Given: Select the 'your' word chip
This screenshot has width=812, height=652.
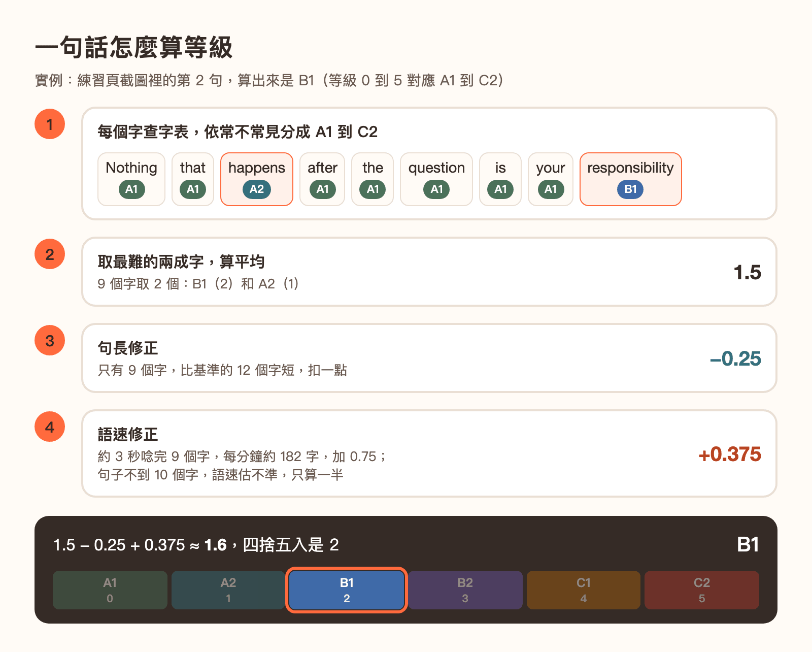Looking at the screenshot, I should [551, 179].
